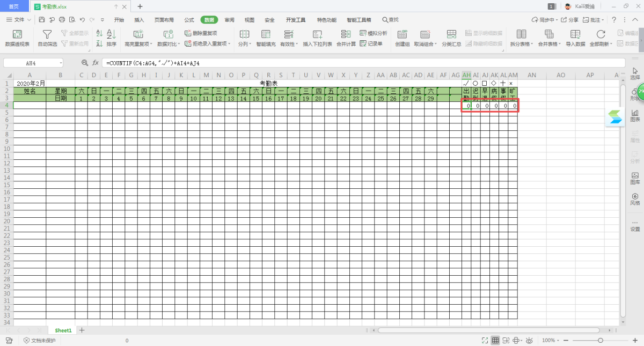Click the AutoFilter (自动筛选) funnel icon
The image size is (644, 346).
[47, 35]
